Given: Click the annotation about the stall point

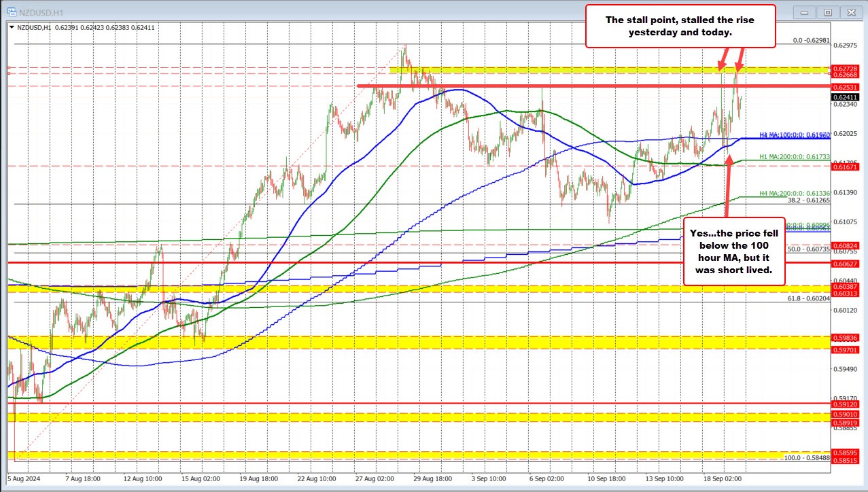Looking at the screenshot, I should tap(680, 27).
